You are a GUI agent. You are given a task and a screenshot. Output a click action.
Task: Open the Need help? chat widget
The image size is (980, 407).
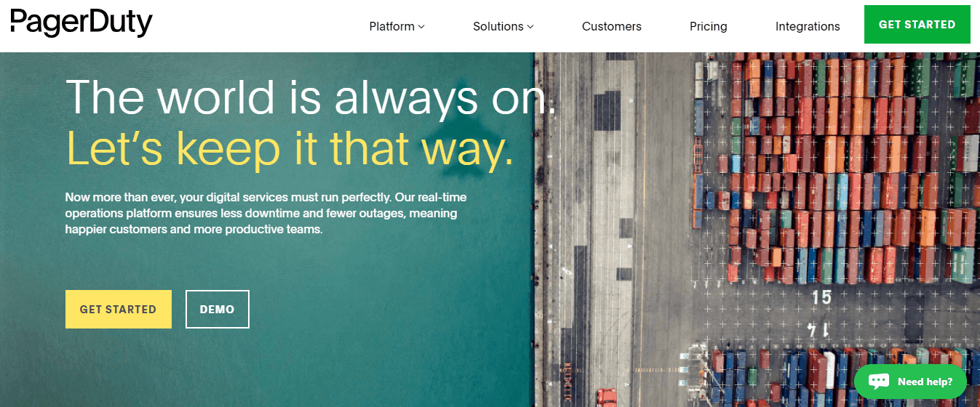[910, 382]
